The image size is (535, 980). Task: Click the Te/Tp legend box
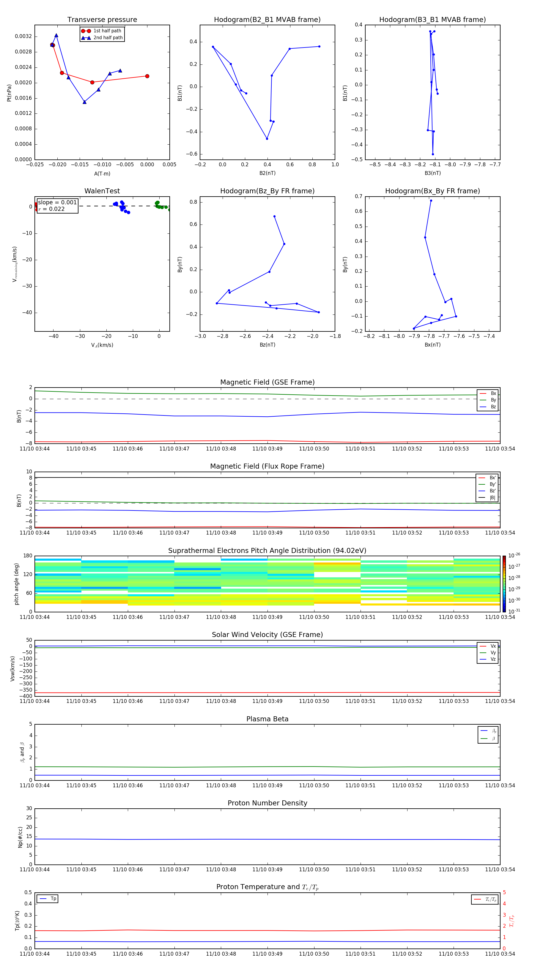coord(485,899)
